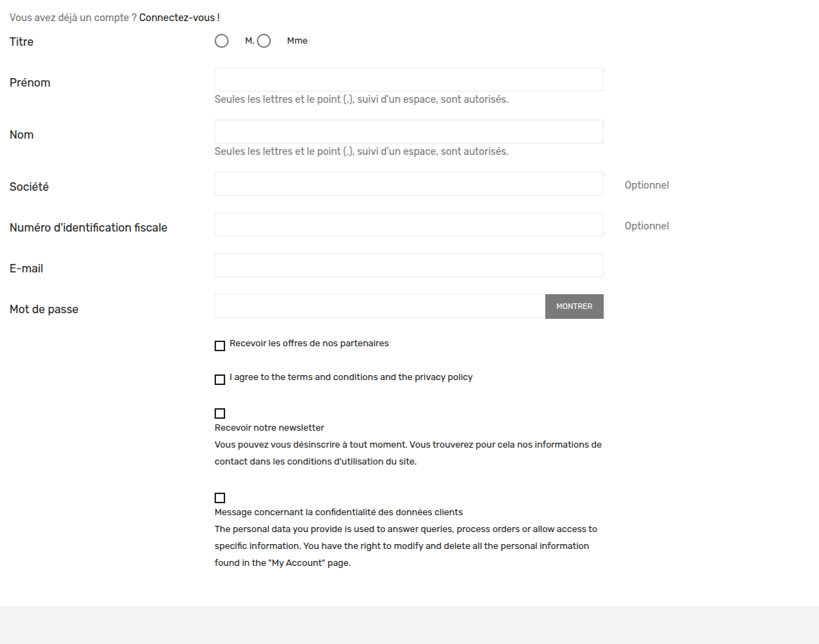Click the Prénom input field

point(409,80)
